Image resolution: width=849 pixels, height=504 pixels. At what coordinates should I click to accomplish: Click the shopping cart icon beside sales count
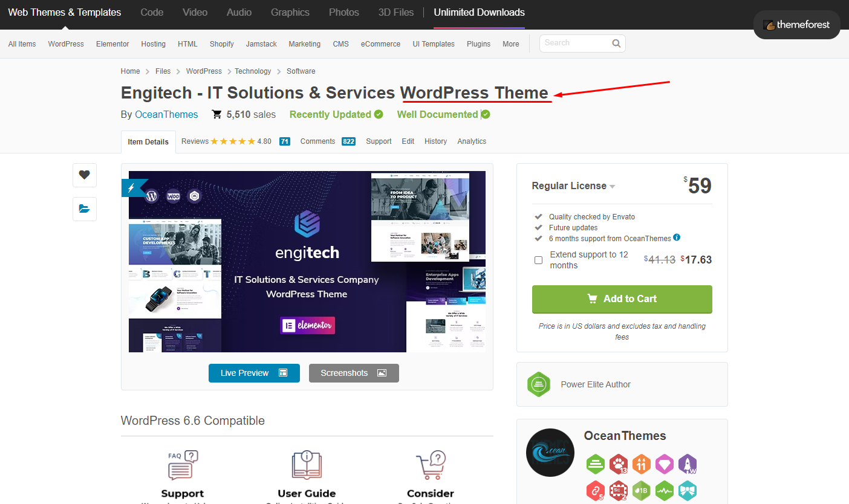pyautogui.click(x=216, y=114)
